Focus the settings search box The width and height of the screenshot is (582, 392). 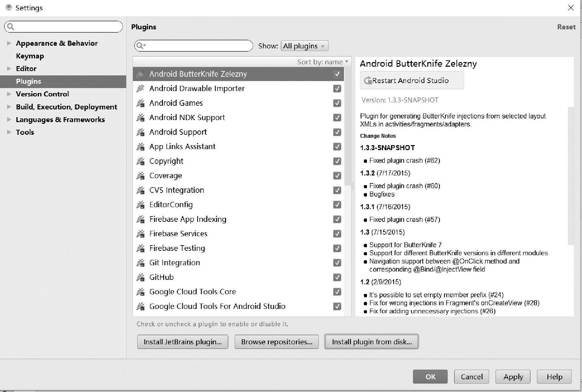[63, 27]
